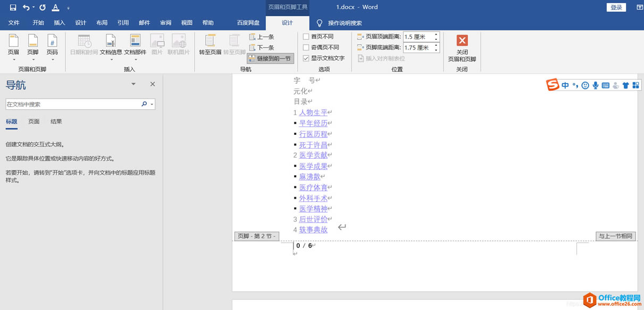Screen dimensions: 644x310
Task: Open the 页脚 (Footer) gallery
Action: point(32,47)
